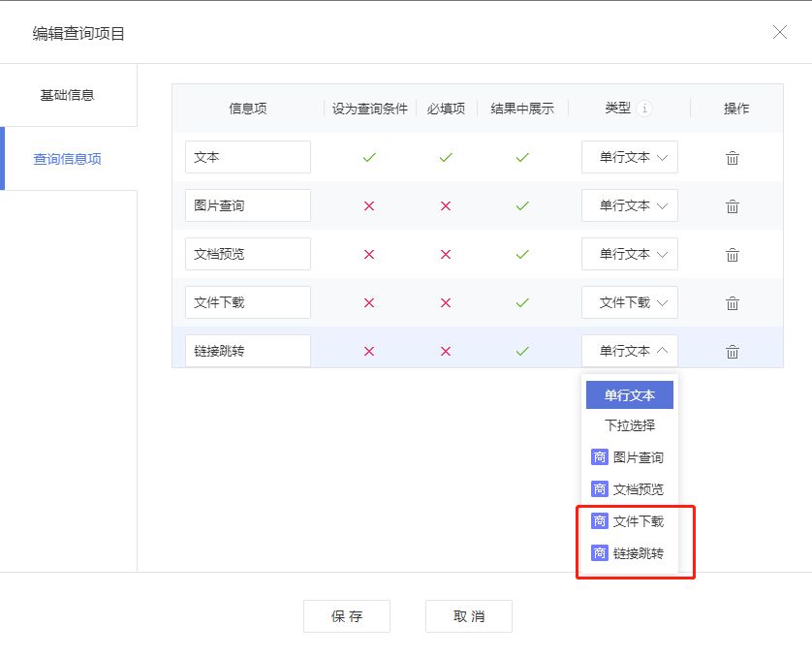Delete the 文本 row with trash icon
The image size is (812, 657).
click(733, 157)
